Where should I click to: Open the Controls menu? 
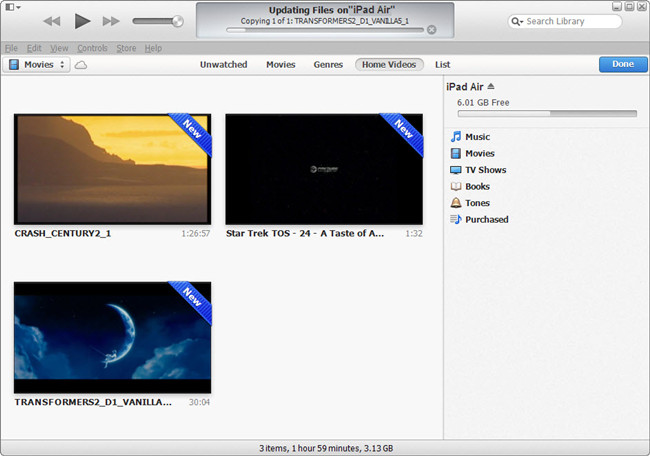tap(92, 48)
